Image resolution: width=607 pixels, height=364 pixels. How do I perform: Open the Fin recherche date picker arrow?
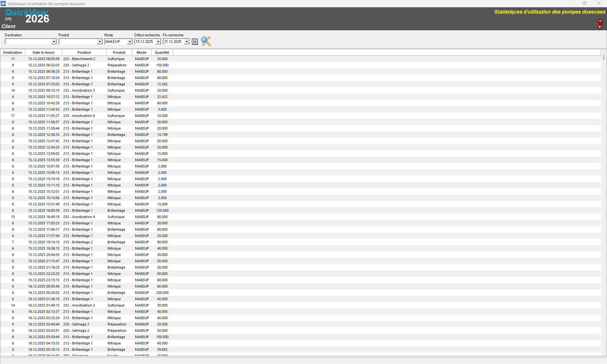(x=187, y=42)
